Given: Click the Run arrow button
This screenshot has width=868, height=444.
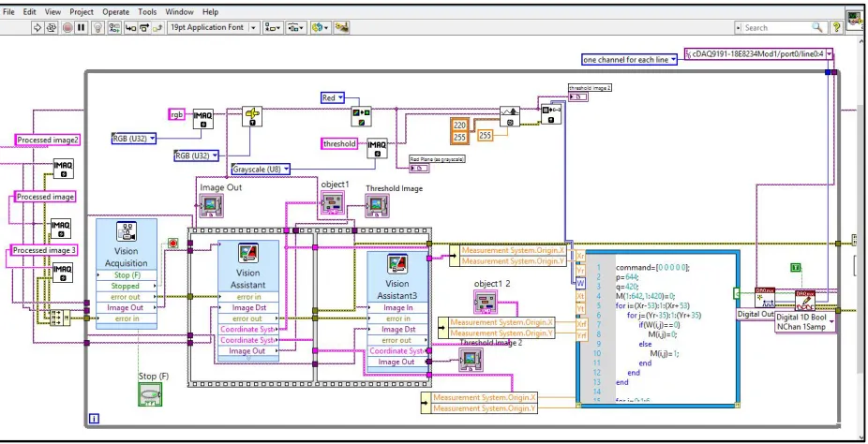Looking at the screenshot, I should [37, 27].
